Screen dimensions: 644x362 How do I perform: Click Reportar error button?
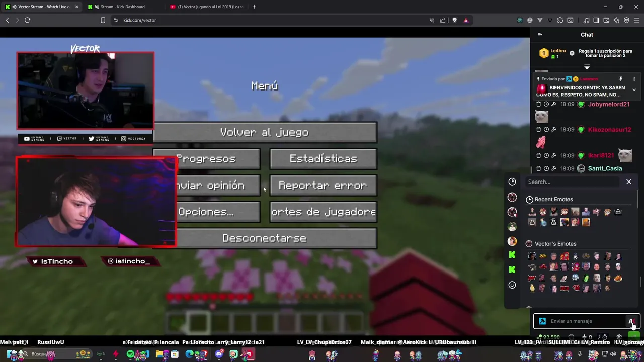tap(324, 186)
